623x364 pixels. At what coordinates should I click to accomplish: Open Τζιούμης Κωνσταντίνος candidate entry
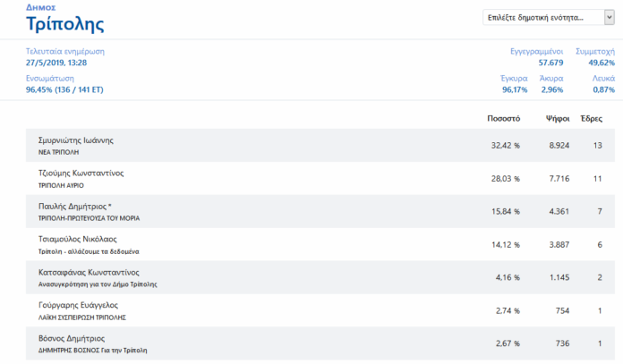(x=81, y=173)
